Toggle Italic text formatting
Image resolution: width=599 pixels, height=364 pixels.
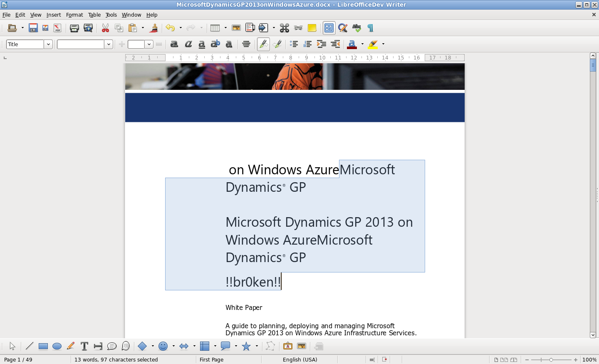tap(188, 44)
